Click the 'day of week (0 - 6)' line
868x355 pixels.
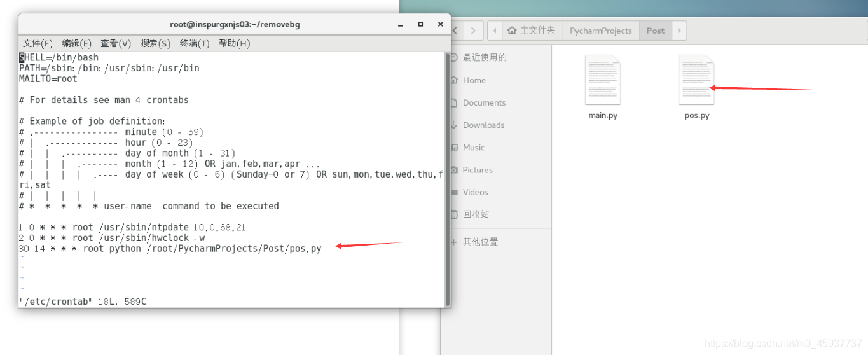231,174
